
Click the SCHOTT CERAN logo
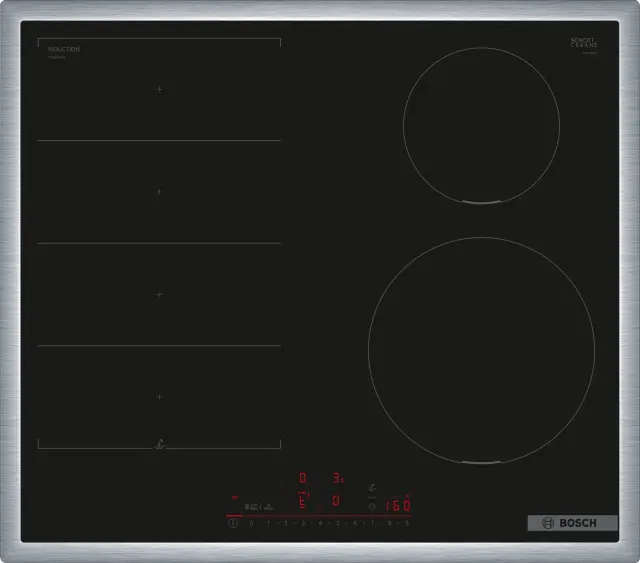(x=584, y=43)
